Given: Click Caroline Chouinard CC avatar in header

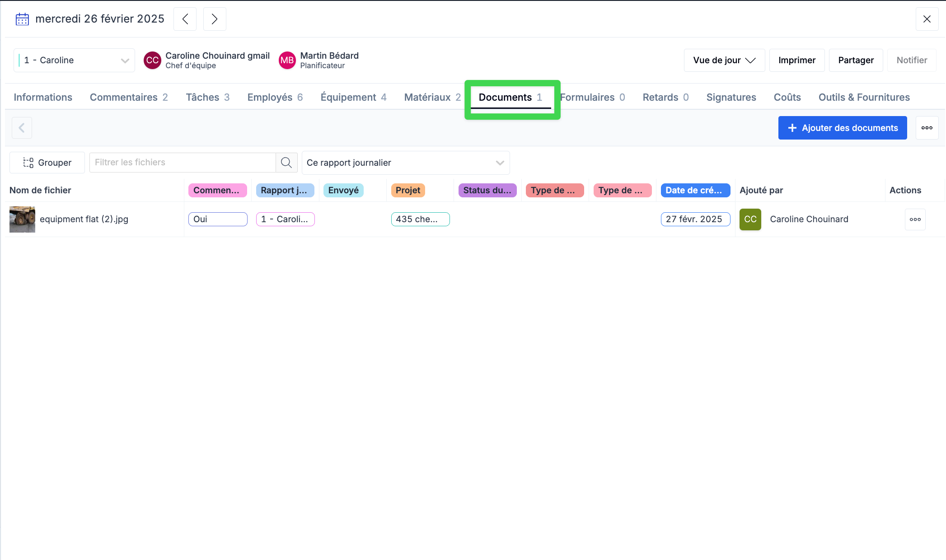Looking at the screenshot, I should click(x=152, y=60).
